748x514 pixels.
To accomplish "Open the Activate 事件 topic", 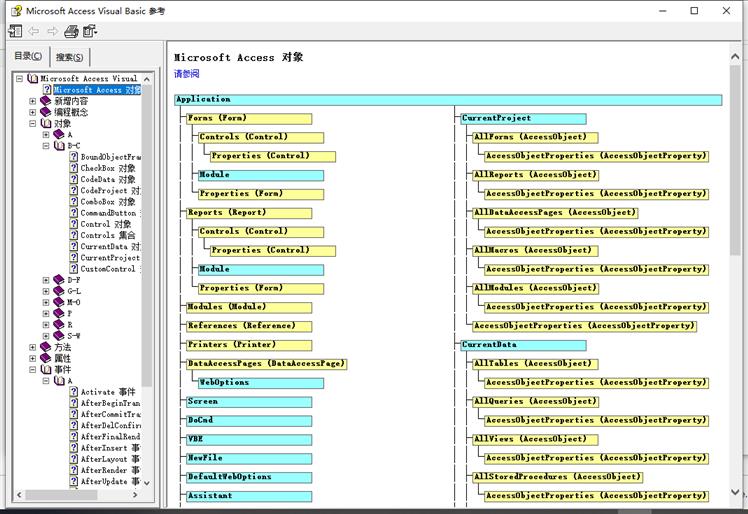I will point(108,392).
